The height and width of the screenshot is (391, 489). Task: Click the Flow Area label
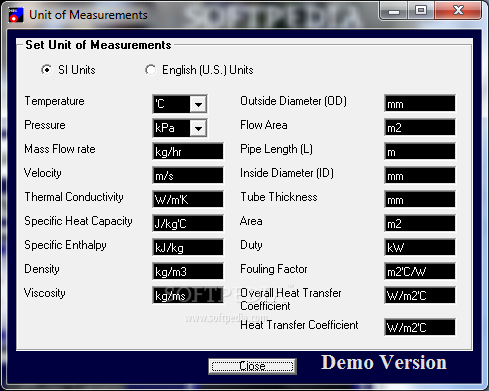264,125
